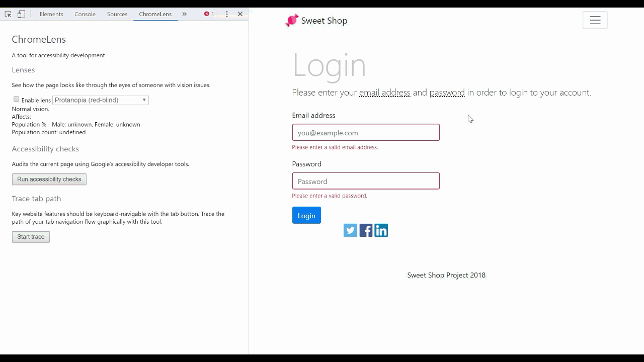
Task: Click the blue Login button
Action: (306, 215)
